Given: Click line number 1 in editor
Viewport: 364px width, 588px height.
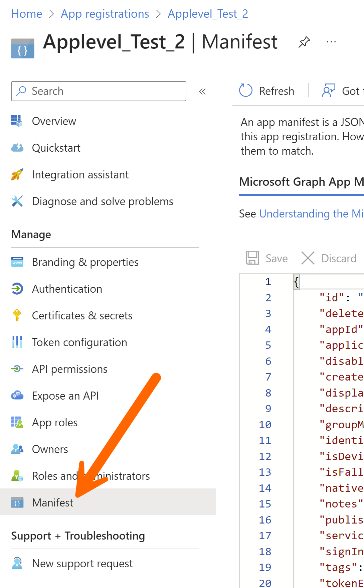Looking at the screenshot, I should point(268,282).
